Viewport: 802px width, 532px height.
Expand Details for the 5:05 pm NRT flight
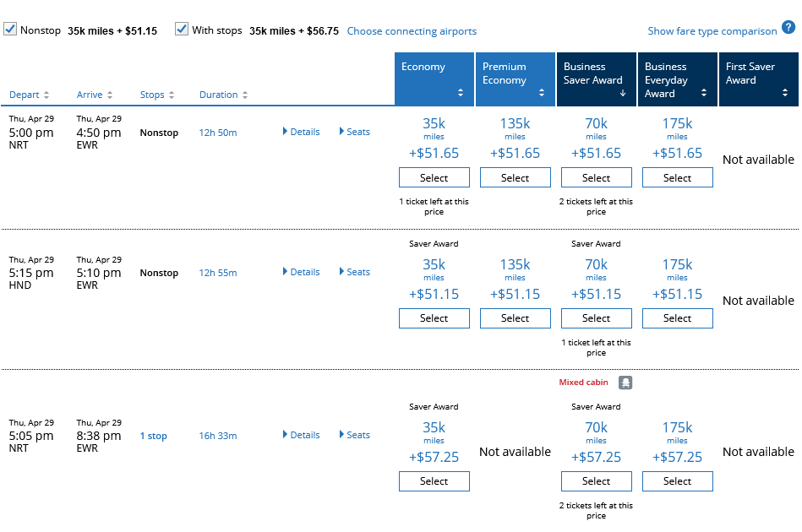301,435
